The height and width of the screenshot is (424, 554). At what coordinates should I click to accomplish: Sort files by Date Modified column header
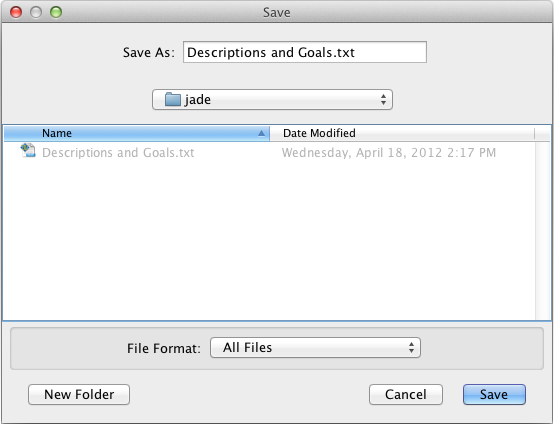402,133
